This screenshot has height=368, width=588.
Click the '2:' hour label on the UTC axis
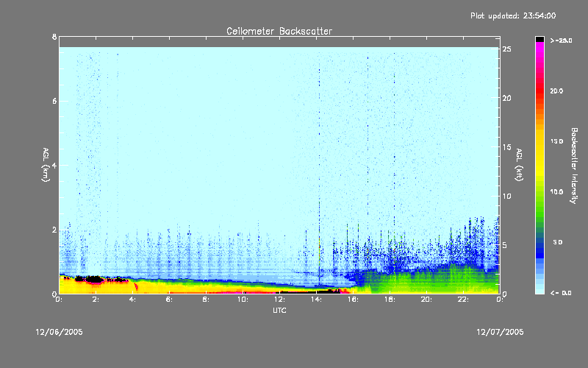[96, 300]
